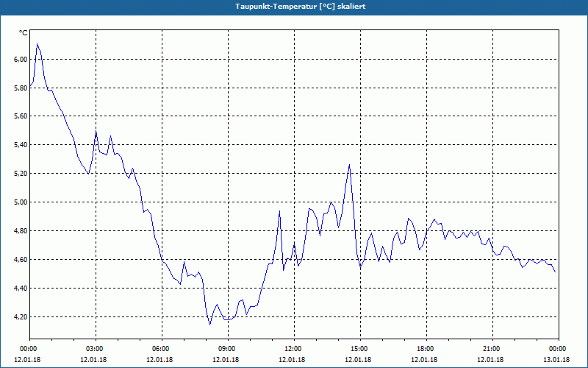Click the °C unit label on the y-axis
Screen dimensions: 588x368
pyautogui.click(x=24, y=33)
